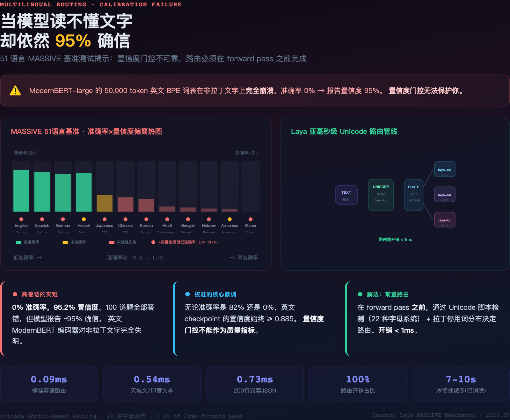510x420 pixels.
Task: Click the Bengali language label
Action: tap(188, 225)
